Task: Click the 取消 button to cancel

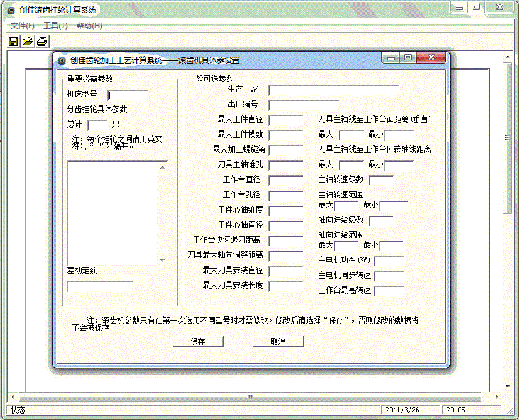Action: 278,341
